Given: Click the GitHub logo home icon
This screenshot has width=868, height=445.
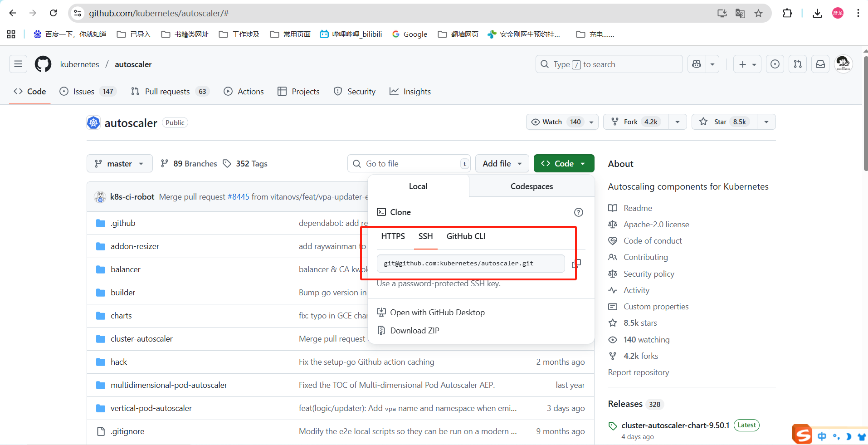Looking at the screenshot, I should pyautogui.click(x=43, y=64).
